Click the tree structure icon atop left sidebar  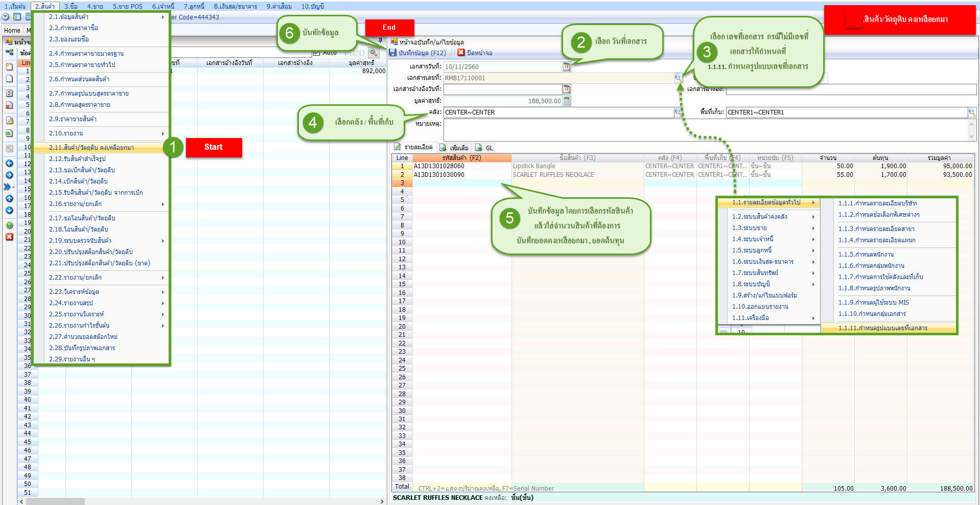click(x=9, y=53)
